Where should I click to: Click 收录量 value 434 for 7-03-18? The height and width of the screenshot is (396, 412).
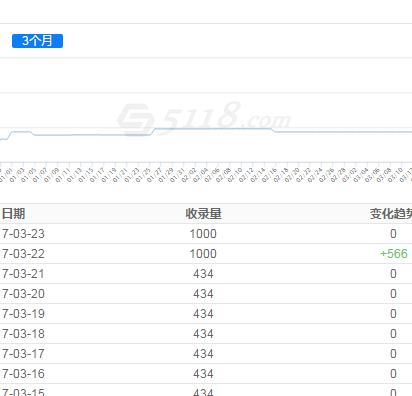pos(203,334)
